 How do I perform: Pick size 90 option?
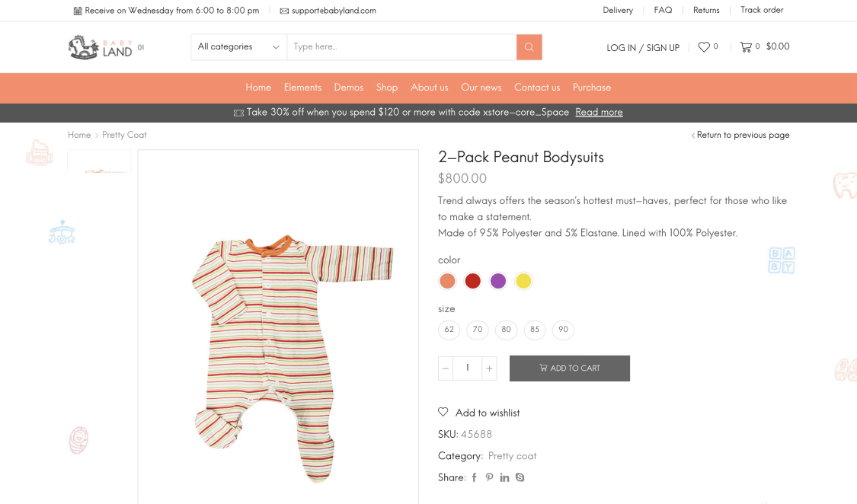coord(564,330)
